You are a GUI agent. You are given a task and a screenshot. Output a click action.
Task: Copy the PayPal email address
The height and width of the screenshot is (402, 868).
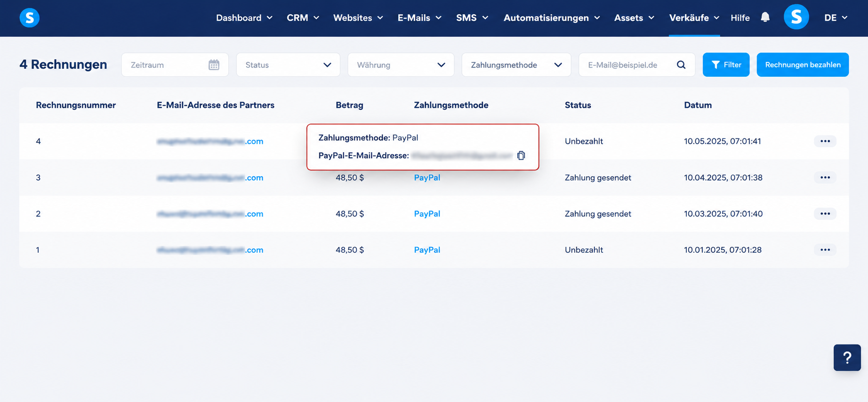521,156
